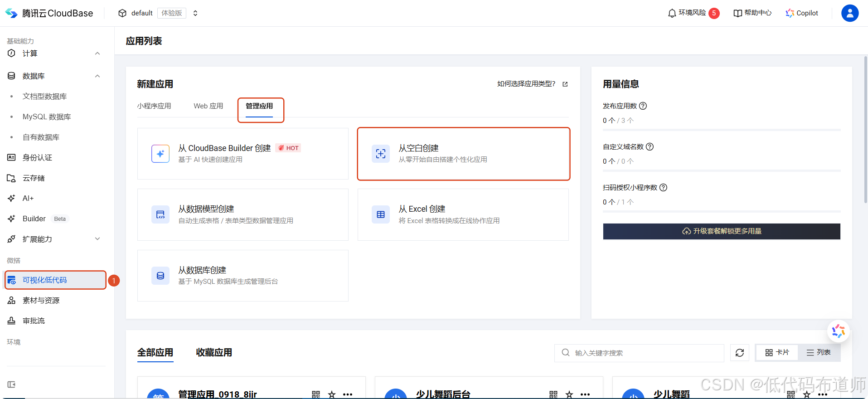This screenshot has width=868, height=399.
Task: Click the Excel table icon
Action: pyautogui.click(x=381, y=215)
